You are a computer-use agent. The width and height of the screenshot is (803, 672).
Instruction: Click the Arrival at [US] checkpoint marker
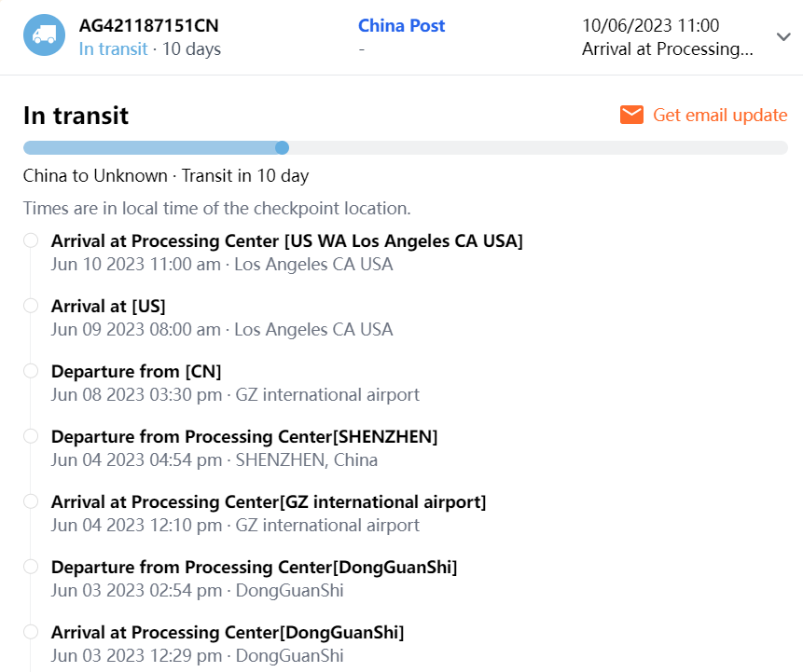31,306
